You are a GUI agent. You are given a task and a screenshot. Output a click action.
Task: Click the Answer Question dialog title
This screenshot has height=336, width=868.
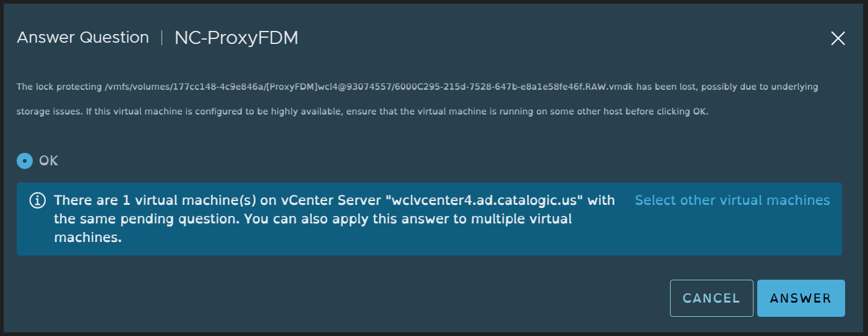83,38
